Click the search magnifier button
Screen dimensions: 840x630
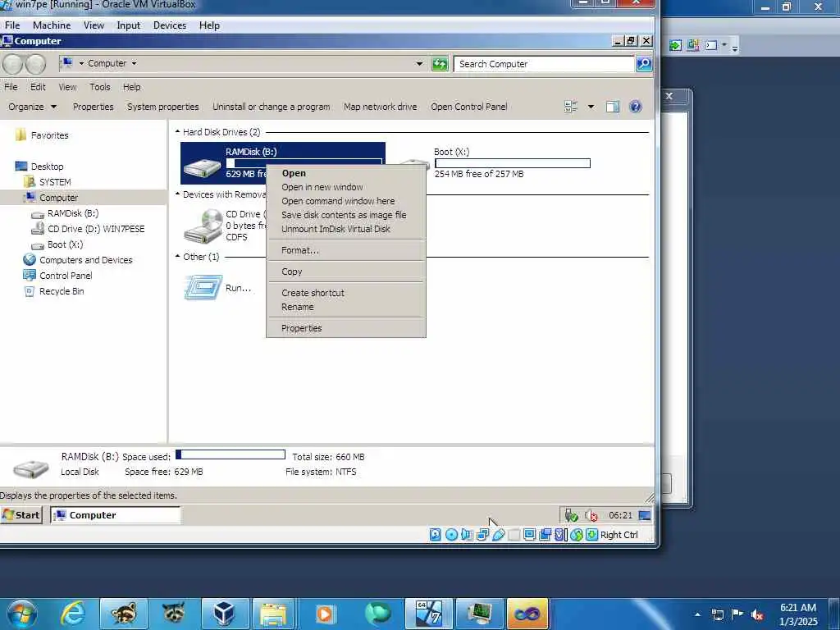(x=643, y=64)
